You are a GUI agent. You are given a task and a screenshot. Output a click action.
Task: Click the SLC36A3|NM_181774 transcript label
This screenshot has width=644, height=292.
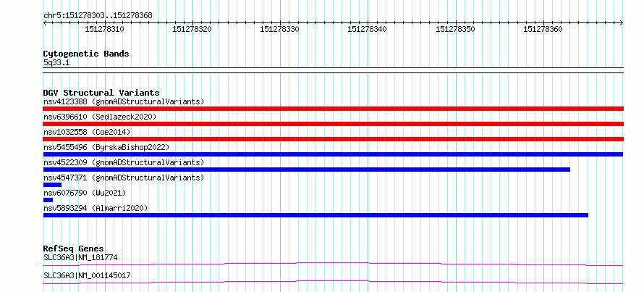click(x=80, y=258)
